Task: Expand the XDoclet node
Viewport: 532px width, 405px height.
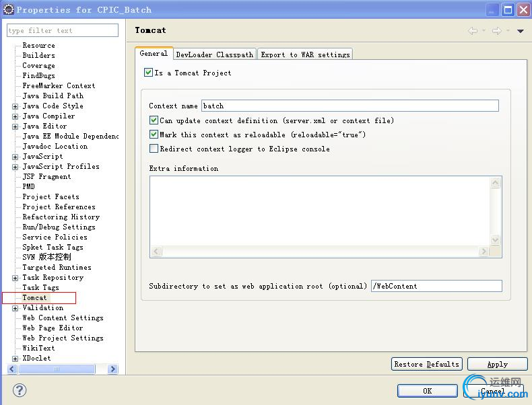Action: (x=15, y=359)
